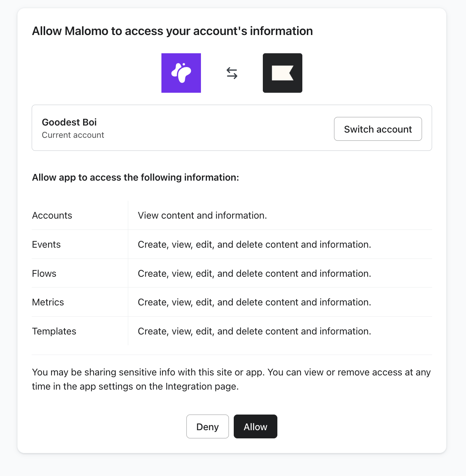The height and width of the screenshot is (476, 466).
Task: Click the sensitive info disclaimer text
Action: pos(231,379)
